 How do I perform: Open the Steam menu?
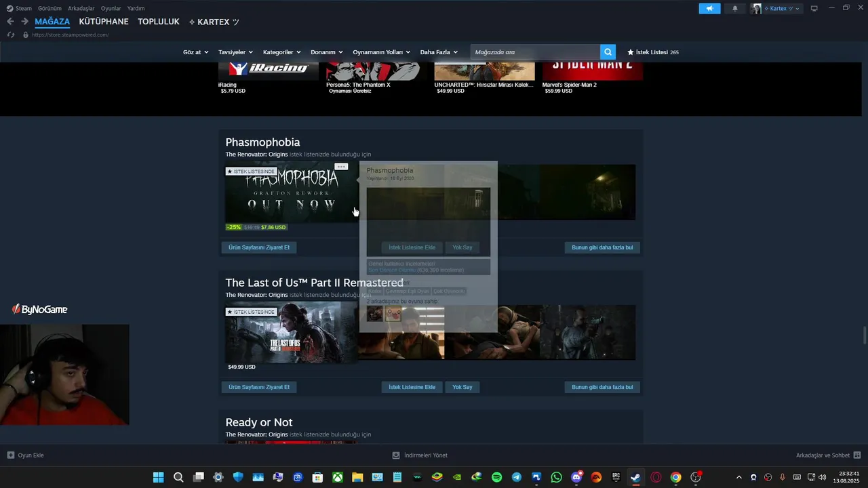[20, 8]
